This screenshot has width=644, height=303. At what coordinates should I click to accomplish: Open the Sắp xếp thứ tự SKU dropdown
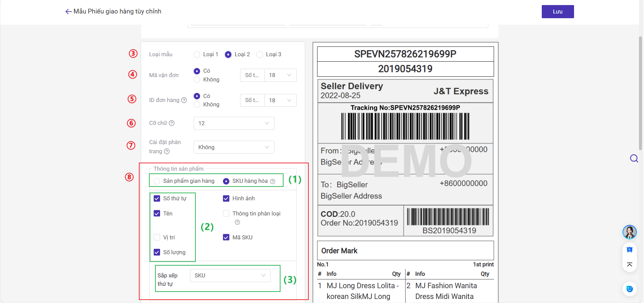click(x=230, y=275)
